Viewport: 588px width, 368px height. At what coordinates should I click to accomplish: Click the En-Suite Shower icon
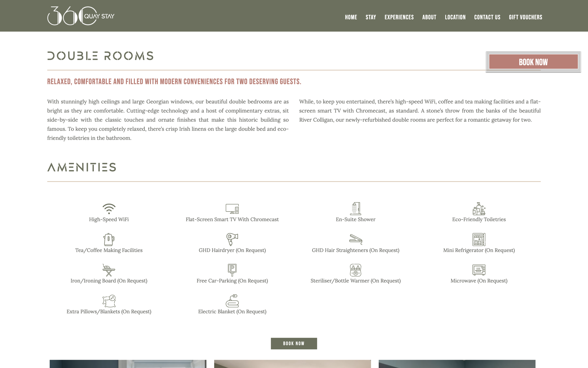pos(355,209)
